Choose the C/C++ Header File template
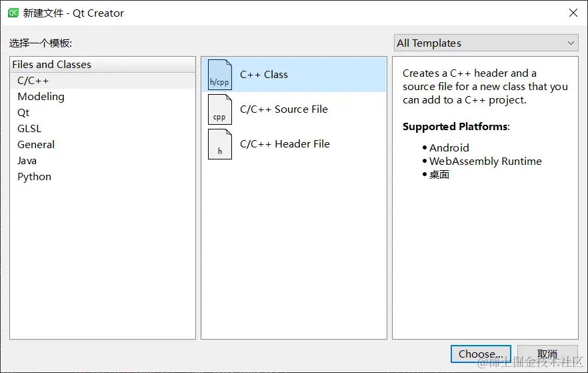This screenshot has width=588, height=373. (285, 144)
